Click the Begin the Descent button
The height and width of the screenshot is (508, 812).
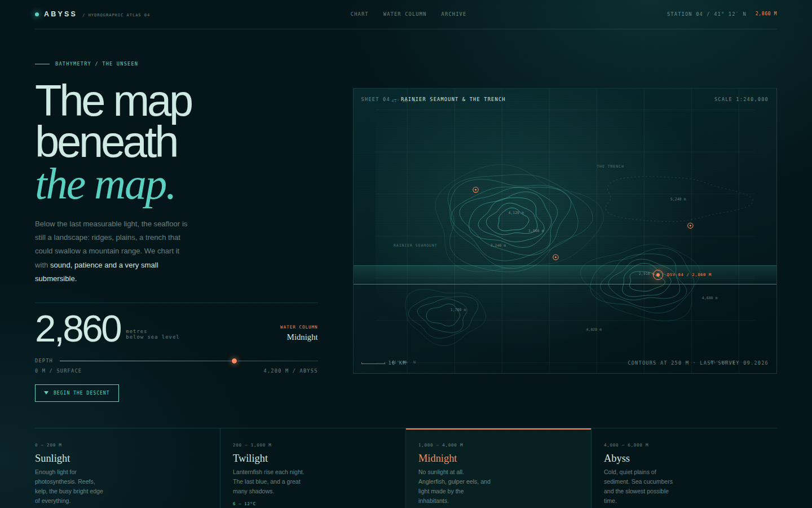click(x=77, y=393)
